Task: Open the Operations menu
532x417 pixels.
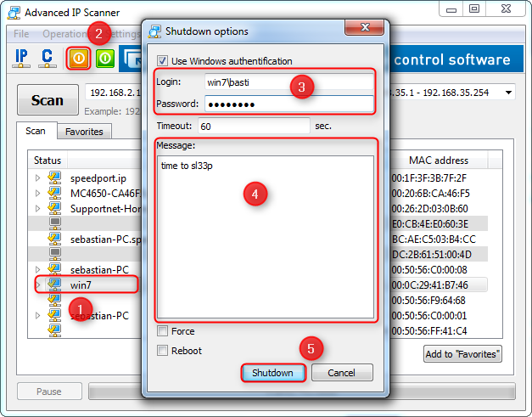Action: [x=64, y=34]
